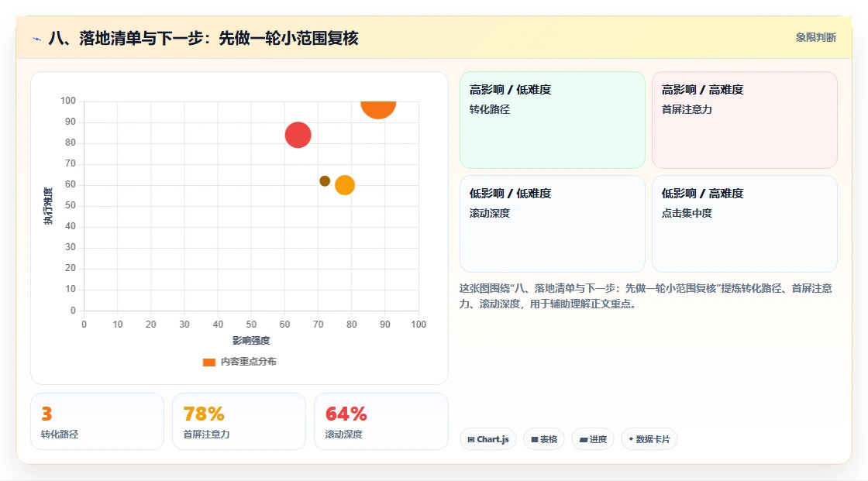Click the 象限判断 label in header
The image size is (868, 481).
pos(815,38)
